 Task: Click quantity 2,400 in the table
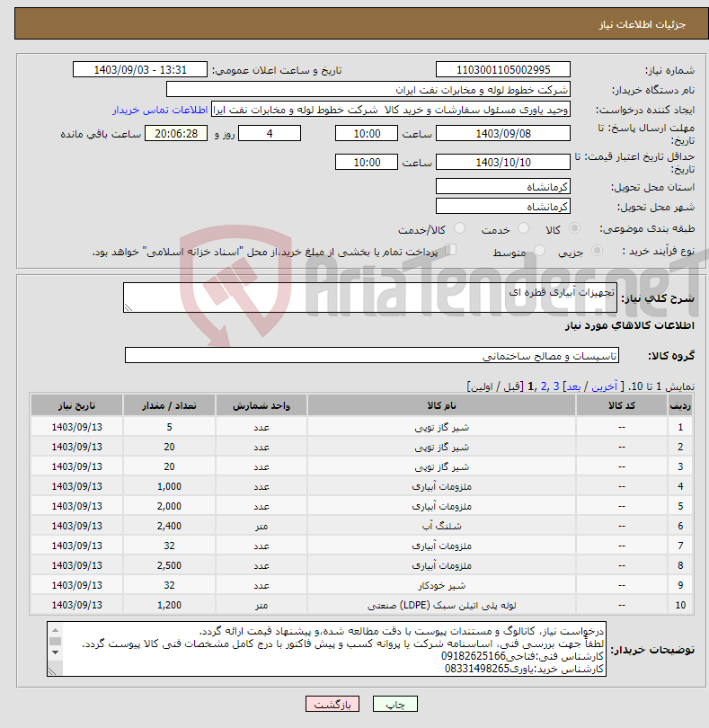(169, 526)
